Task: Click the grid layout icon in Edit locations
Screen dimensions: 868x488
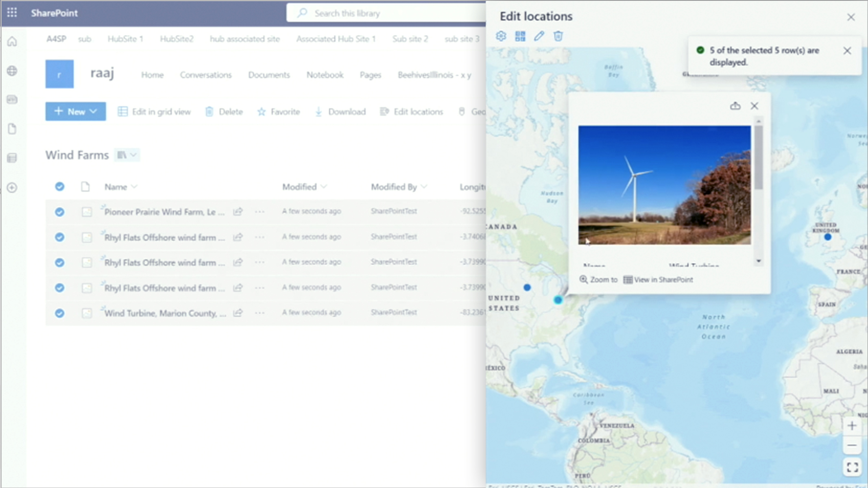Action: tap(520, 36)
